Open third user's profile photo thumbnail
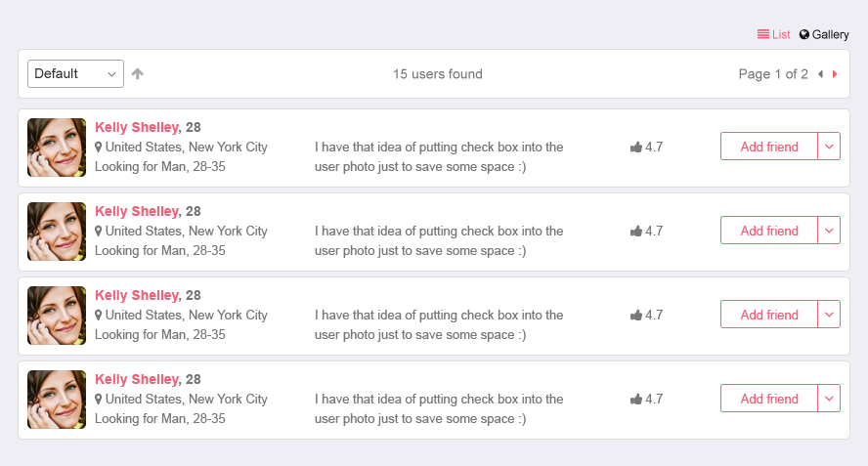The width and height of the screenshot is (868, 466). (x=57, y=316)
